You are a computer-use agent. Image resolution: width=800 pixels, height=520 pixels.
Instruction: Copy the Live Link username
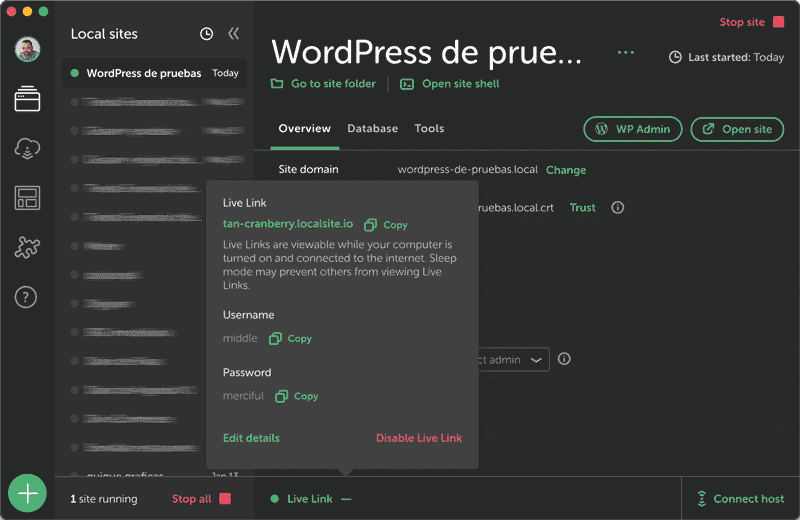pos(290,338)
